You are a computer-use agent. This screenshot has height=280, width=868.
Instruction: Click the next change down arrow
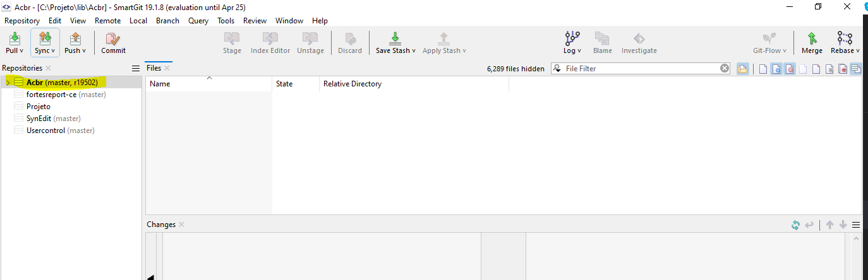(x=843, y=225)
